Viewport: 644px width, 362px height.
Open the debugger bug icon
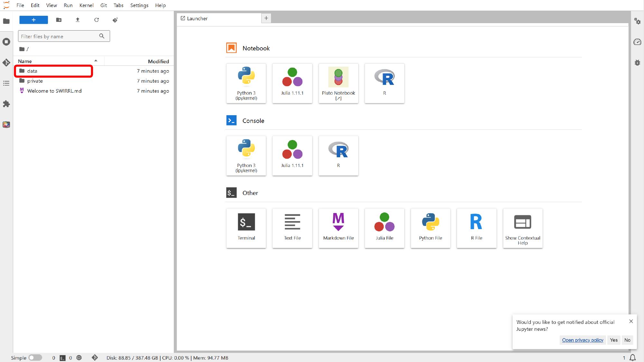click(x=637, y=62)
